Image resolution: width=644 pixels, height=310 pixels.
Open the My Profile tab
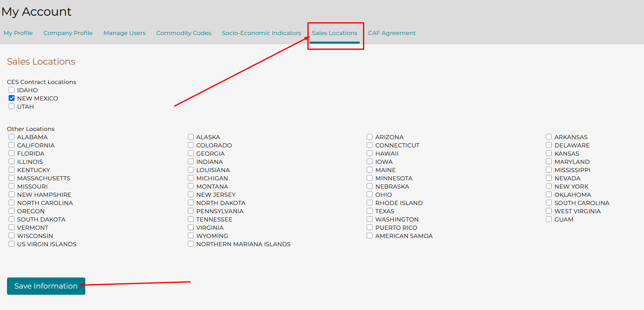click(18, 33)
